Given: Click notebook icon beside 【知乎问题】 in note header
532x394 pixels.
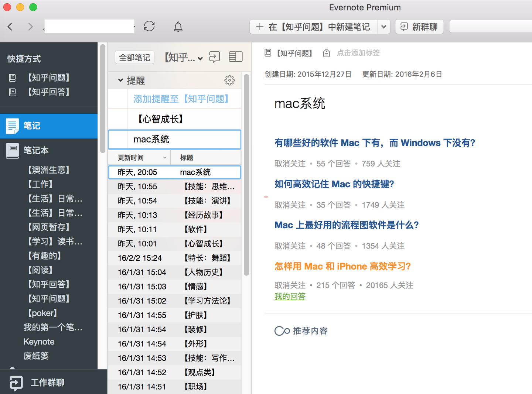Looking at the screenshot, I should pyautogui.click(x=268, y=53).
